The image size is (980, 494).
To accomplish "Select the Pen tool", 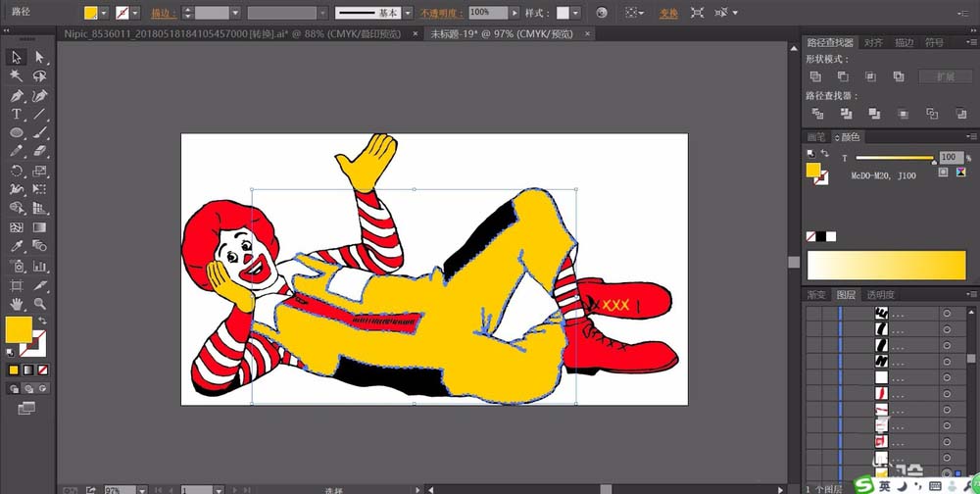I will 17,95.
